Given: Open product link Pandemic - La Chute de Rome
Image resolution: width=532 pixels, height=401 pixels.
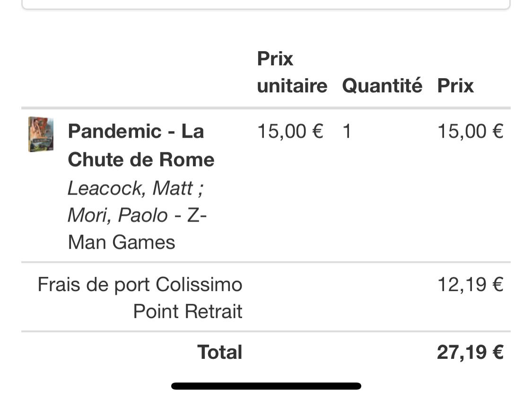Looking at the screenshot, I should (141, 145).
